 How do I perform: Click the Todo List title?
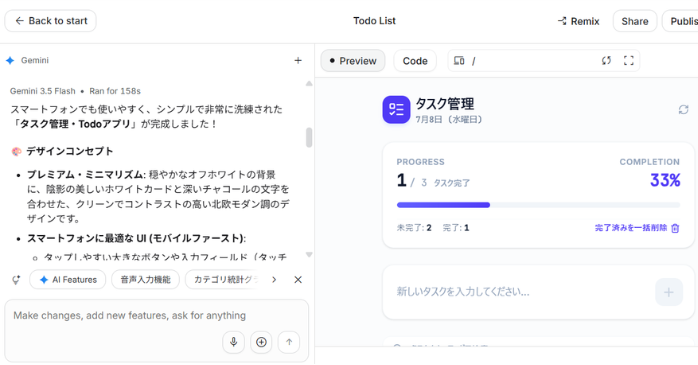click(x=374, y=21)
